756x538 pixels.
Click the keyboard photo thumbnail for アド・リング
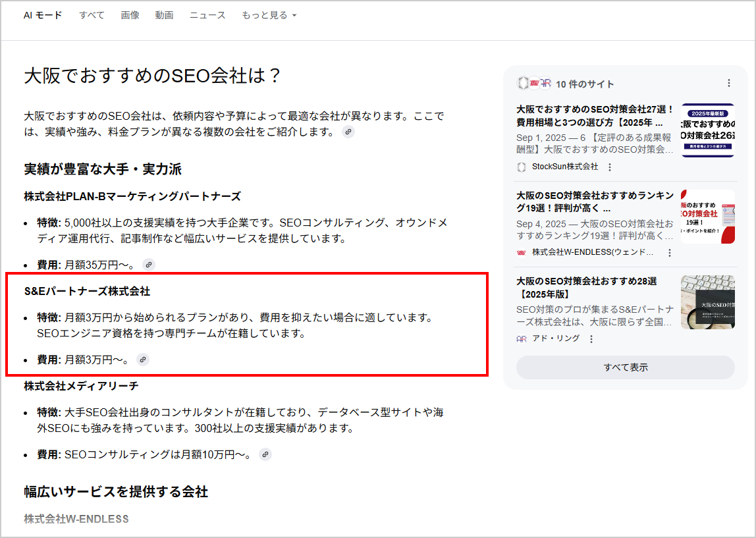tap(708, 302)
